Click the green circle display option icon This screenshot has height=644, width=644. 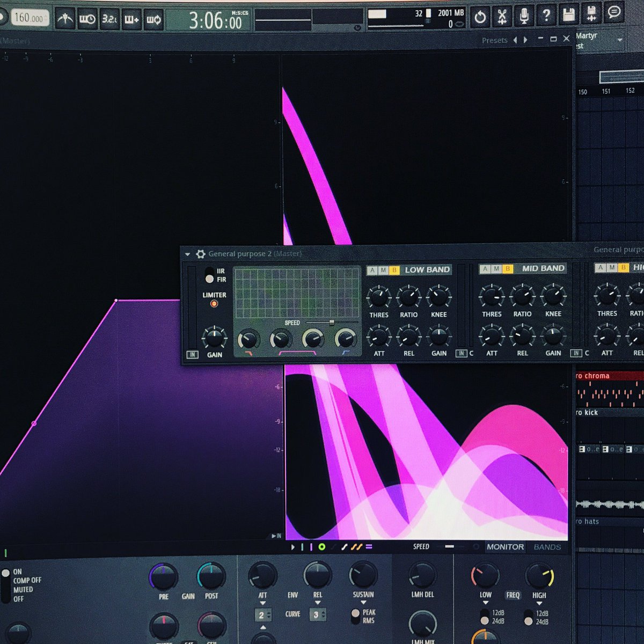click(321, 547)
